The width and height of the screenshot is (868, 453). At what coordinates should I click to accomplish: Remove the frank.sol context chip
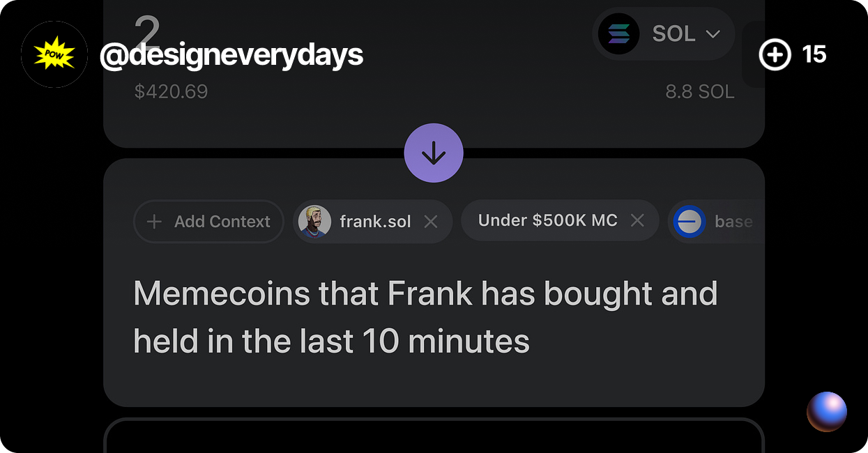431,222
